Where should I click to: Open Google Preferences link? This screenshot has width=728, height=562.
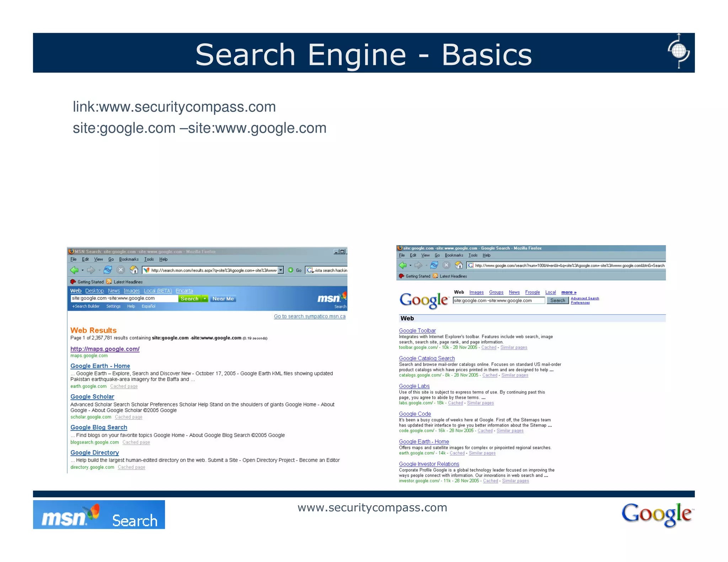point(580,303)
